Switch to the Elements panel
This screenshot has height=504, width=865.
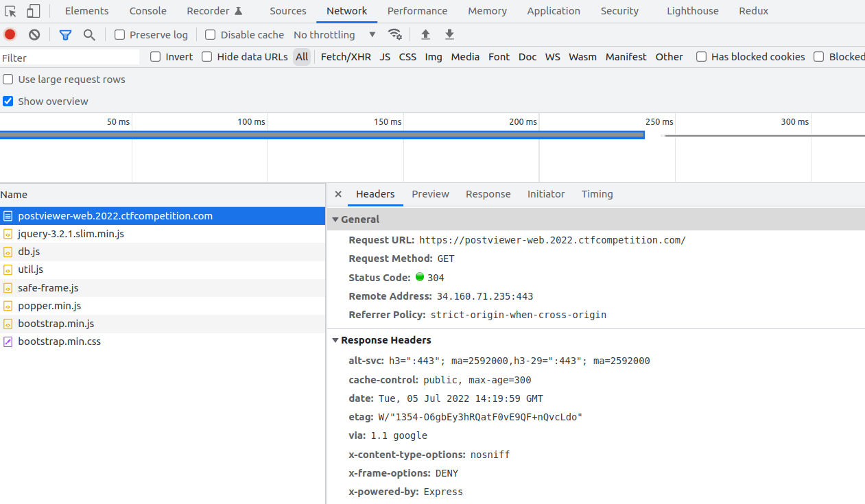(86, 11)
